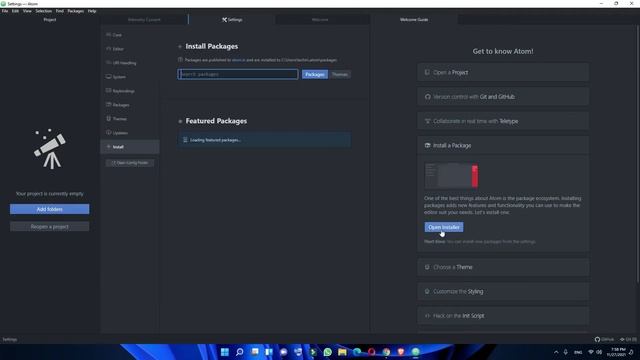Switch to the Welcome Guide tab
640x360 pixels.
click(414, 20)
